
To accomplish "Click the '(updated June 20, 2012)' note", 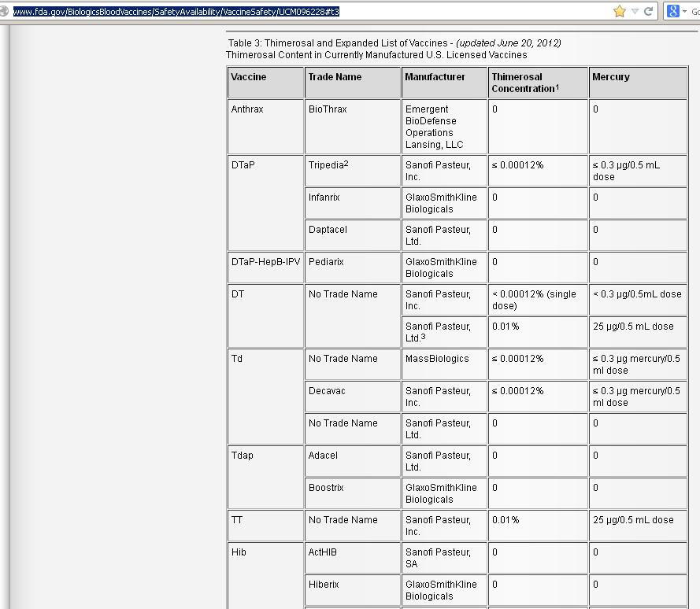I will [509, 43].
